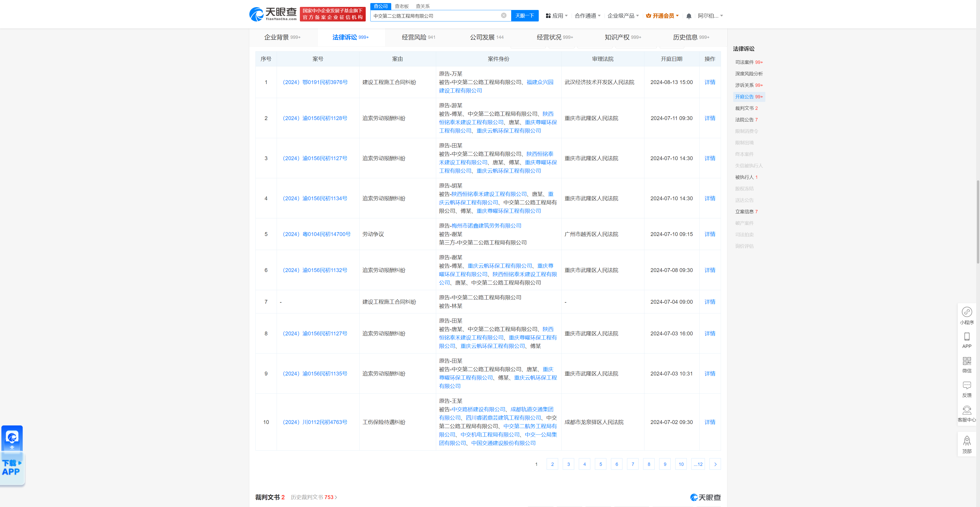Click date 2024-07-04 09:00 cell
The height and width of the screenshot is (507, 980).
pos(671,302)
